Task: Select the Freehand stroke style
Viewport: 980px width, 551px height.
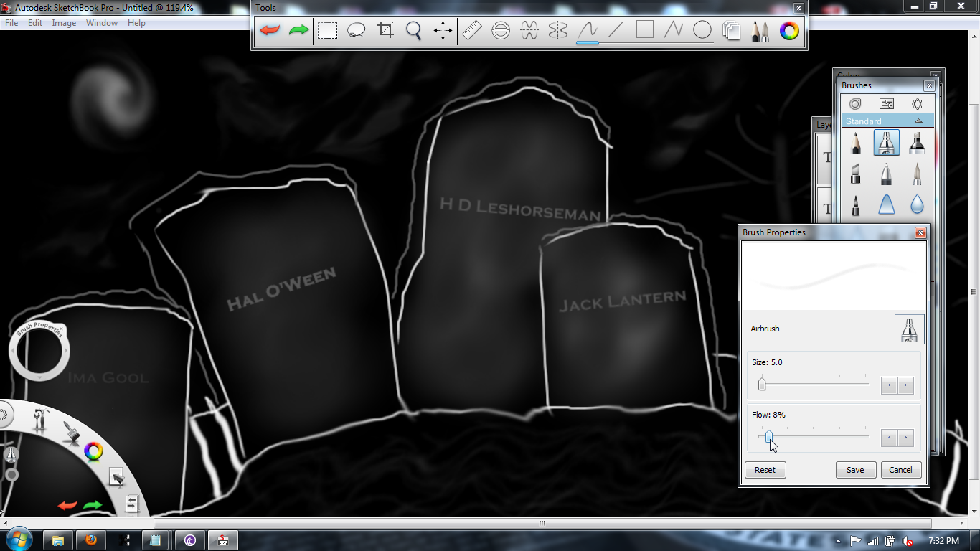Action: (588, 30)
